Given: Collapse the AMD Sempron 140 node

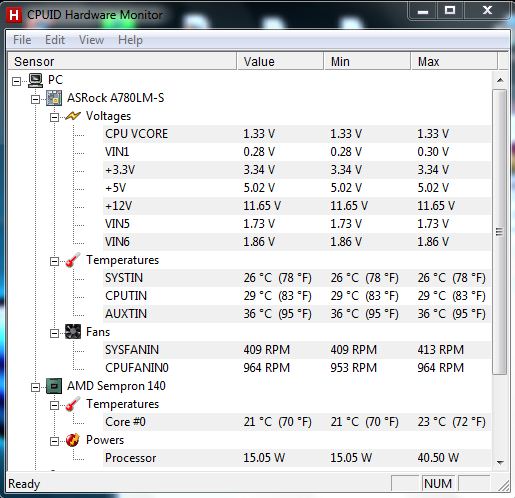Looking at the screenshot, I should [35, 387].
